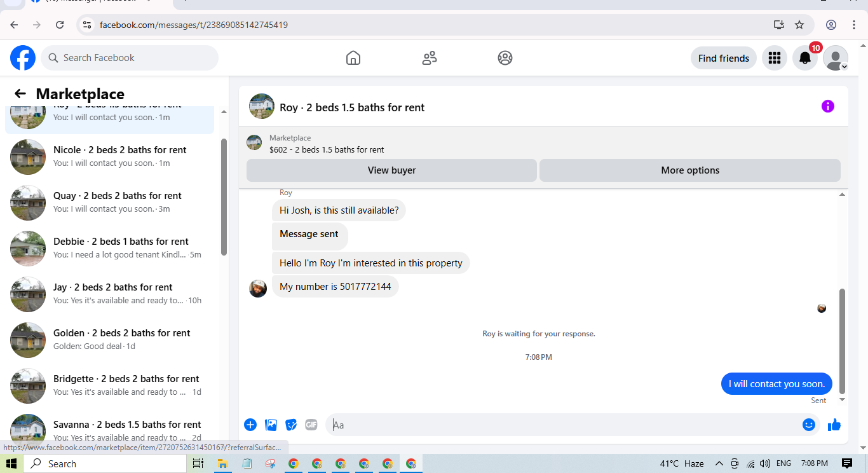Click the chat scrollbar up arrow
This screenshot has height=473, width=868.
point(843,195)
